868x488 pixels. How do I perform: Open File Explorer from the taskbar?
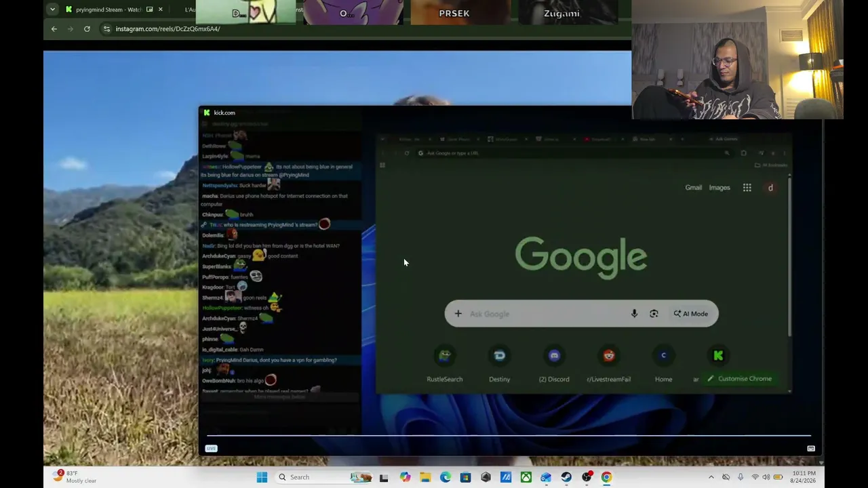pyautogui.click(x=425, y=477)
